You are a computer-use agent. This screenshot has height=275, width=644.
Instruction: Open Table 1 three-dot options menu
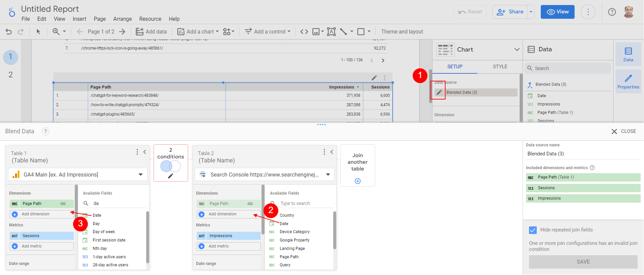[x=137, y=152]
